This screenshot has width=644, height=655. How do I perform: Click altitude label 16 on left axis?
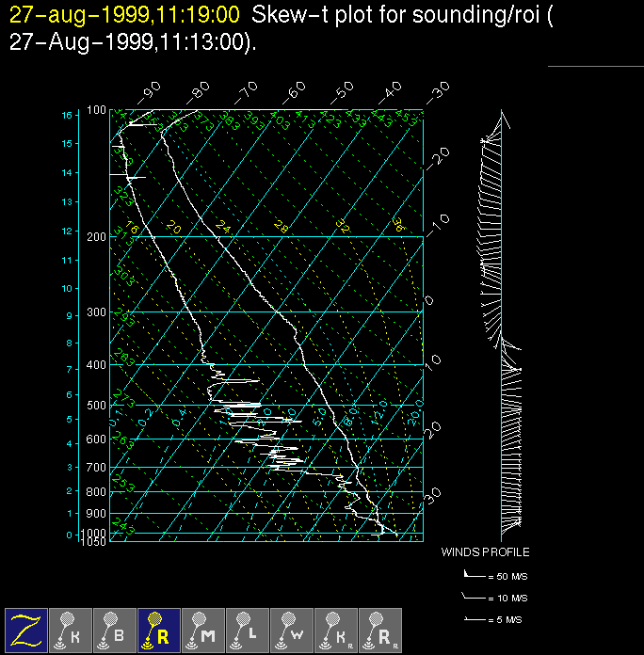point(67,115)
